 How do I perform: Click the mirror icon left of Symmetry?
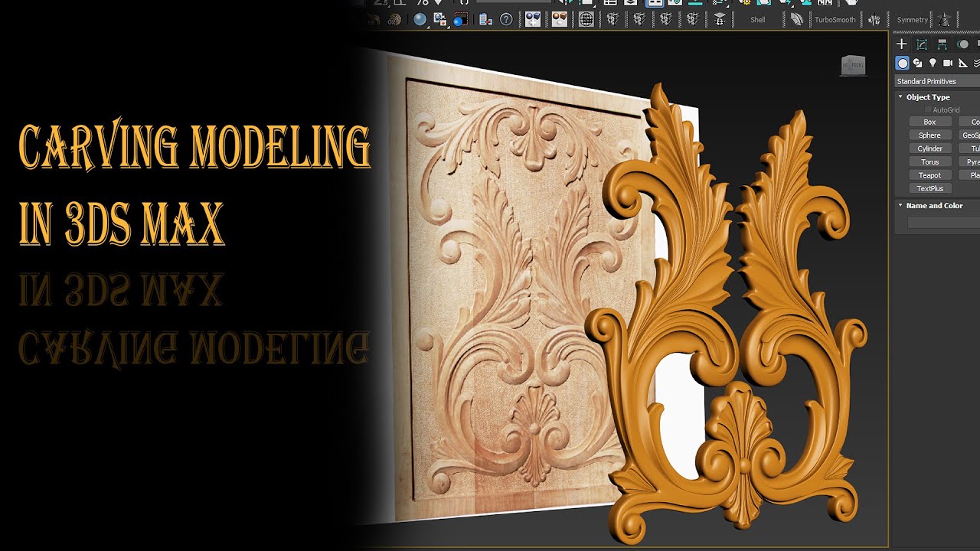point(874,20)
